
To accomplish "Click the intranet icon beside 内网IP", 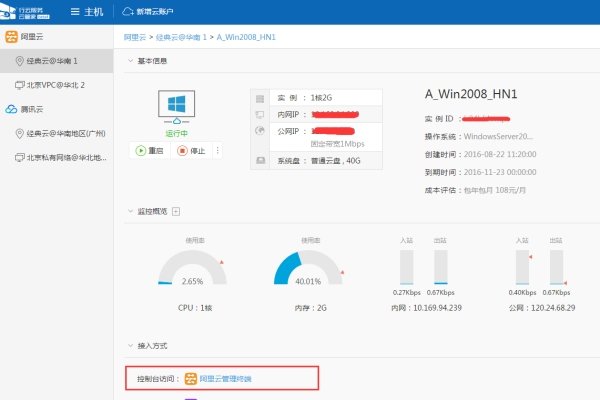I will click(x=260, y=114).
